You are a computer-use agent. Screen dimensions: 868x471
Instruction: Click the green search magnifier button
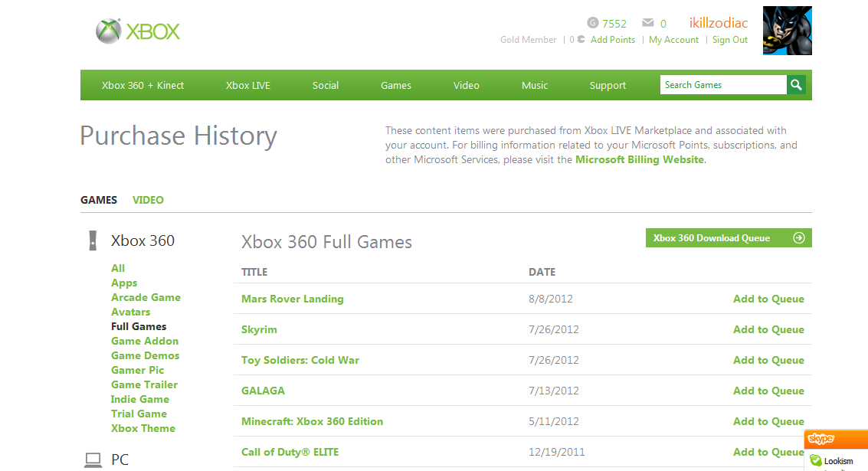(x=797, y=85)
